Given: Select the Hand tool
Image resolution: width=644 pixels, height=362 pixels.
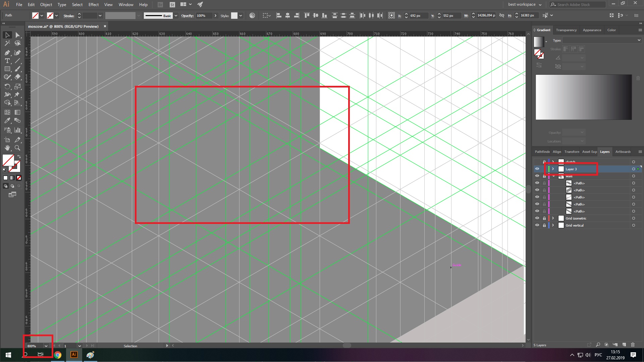Looking at the screenshot, I should tap(7, 148).
